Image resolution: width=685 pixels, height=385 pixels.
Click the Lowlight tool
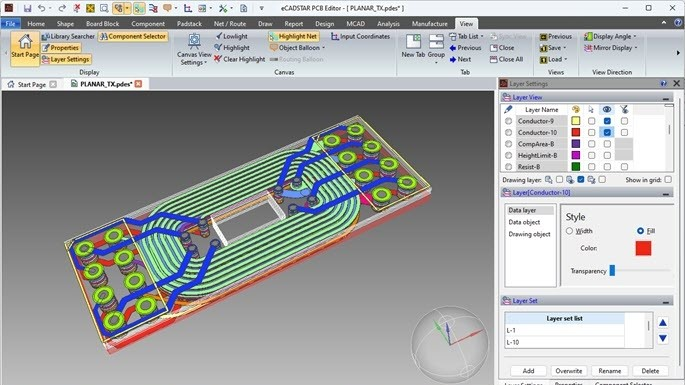point(231,36)
